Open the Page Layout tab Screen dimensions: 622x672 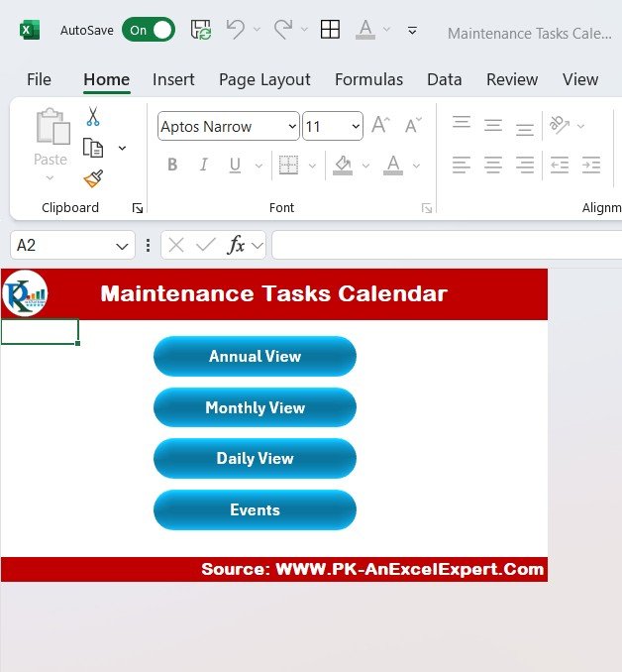click(264, 79)
